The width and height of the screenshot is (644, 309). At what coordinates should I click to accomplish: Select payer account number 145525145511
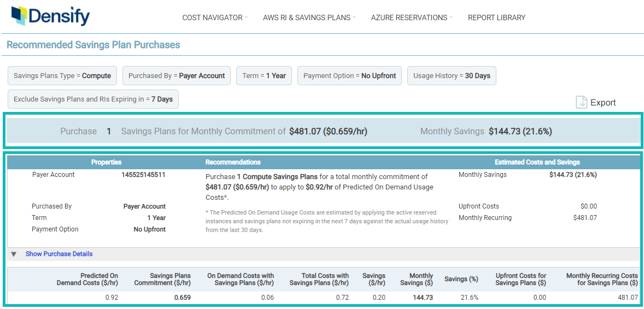tap(143, 175)
